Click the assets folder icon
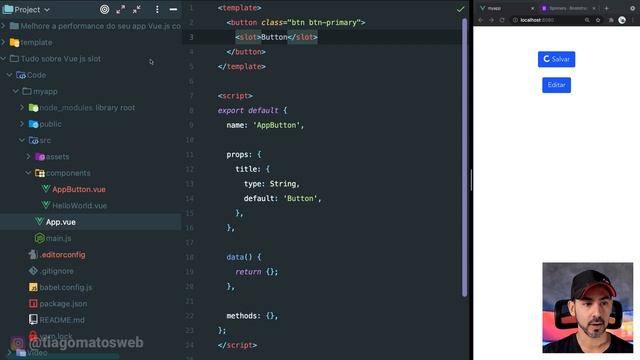640x360 pixels. tap(40, 157)
